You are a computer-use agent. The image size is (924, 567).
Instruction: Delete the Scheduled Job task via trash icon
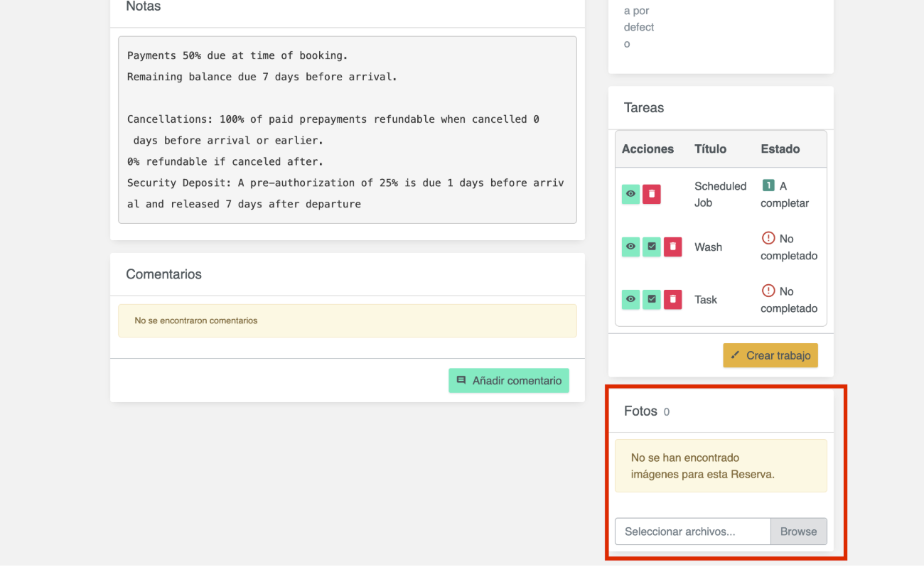pos(652,194)
